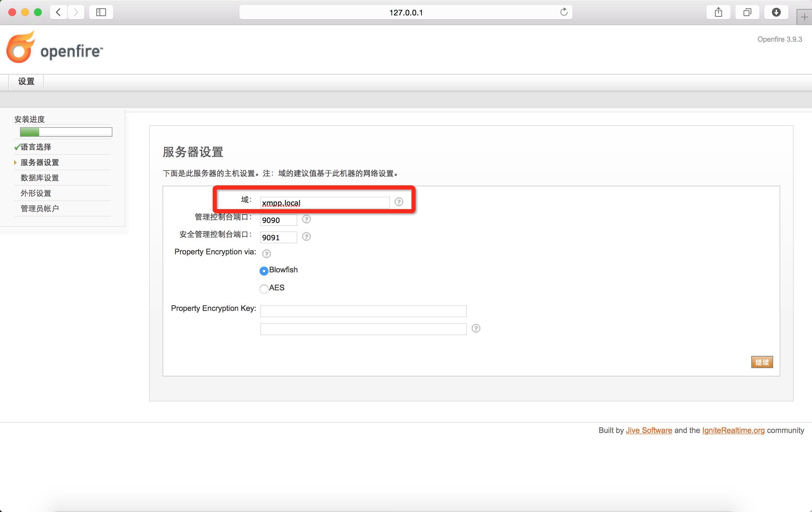
Task: Click the help icon beside the domain field
Action: [399, 202]
